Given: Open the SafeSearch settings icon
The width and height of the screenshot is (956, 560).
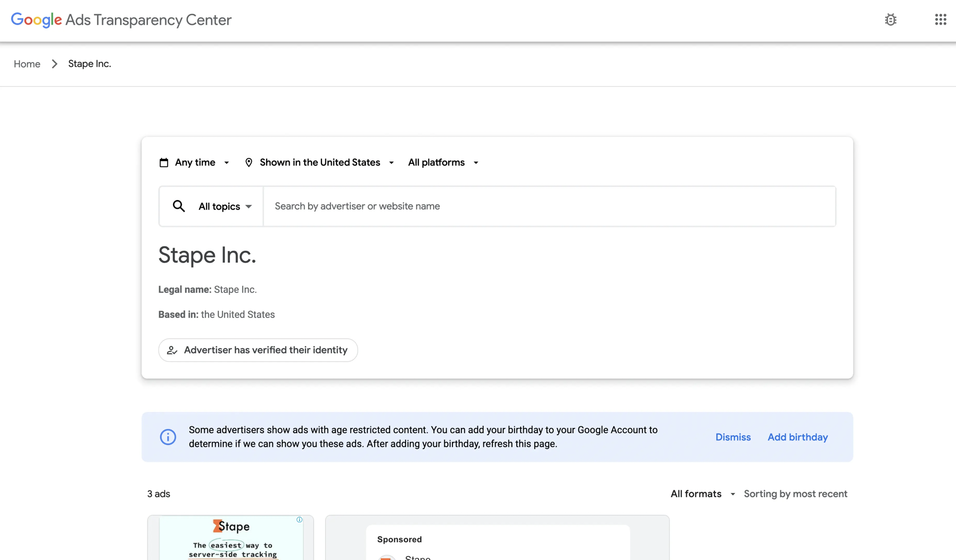Looking at the screenshot, I should [x=891, y=19].
